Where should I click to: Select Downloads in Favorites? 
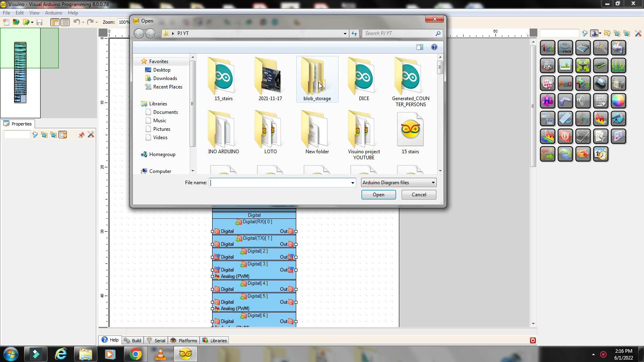[x=165, y=78]
